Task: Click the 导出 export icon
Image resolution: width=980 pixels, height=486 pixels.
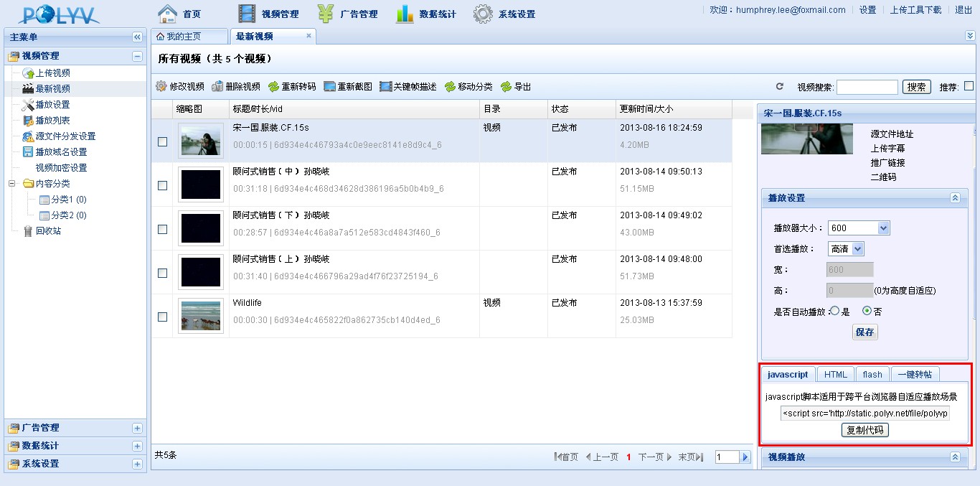Action: point(507,86)
